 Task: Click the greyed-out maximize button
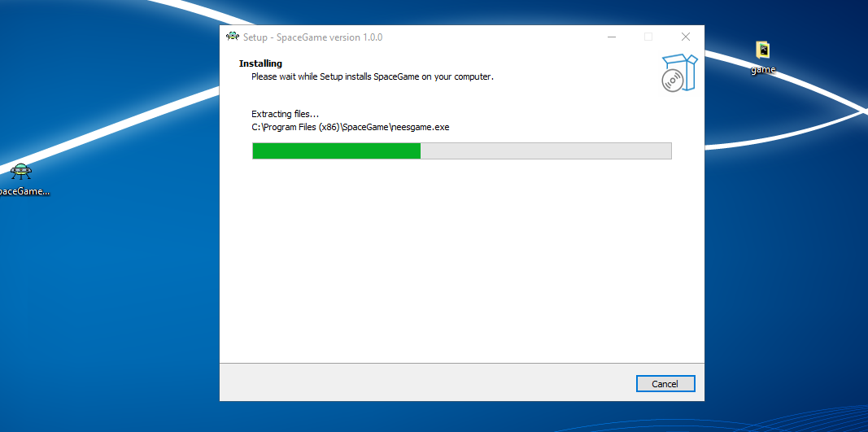[x=648, y=37]
